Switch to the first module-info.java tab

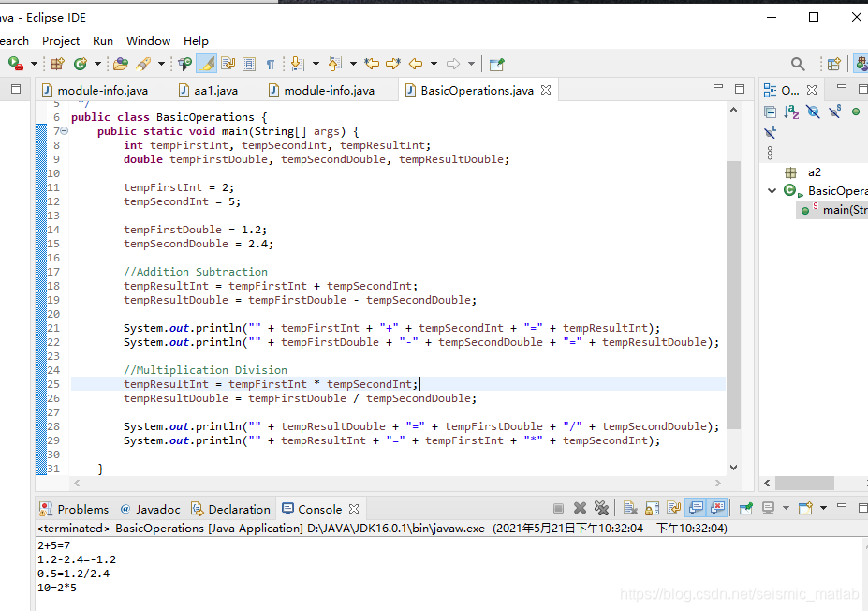point(102,90)
